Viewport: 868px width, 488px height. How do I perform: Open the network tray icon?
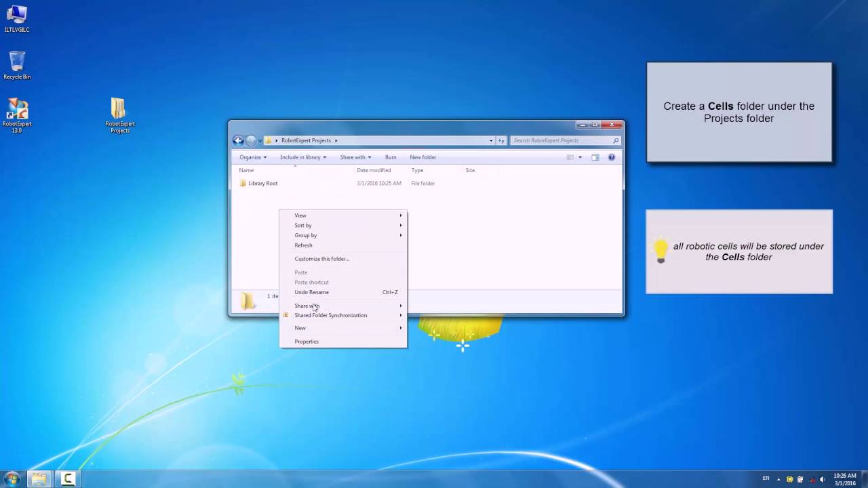coord(812,480)
